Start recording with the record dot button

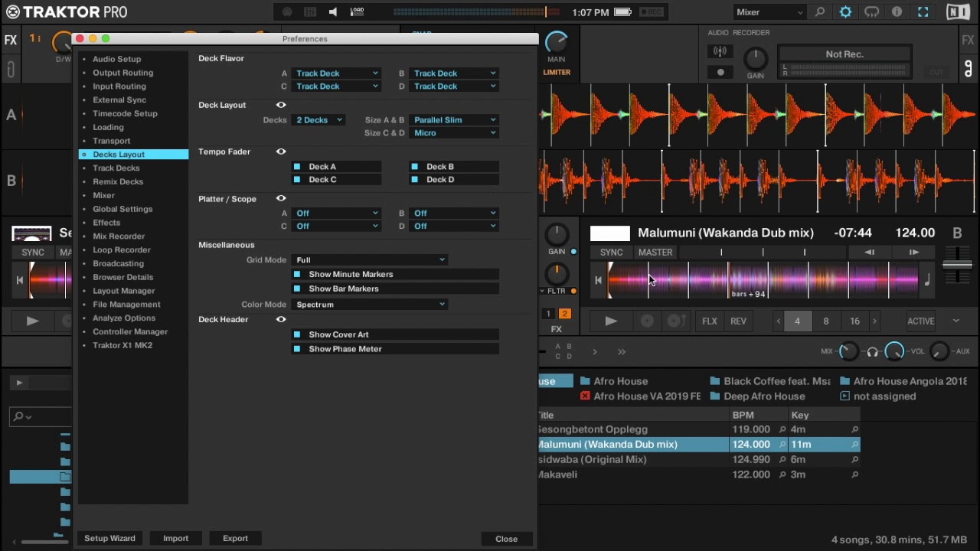pyautogui.click(x=720, y=72)
